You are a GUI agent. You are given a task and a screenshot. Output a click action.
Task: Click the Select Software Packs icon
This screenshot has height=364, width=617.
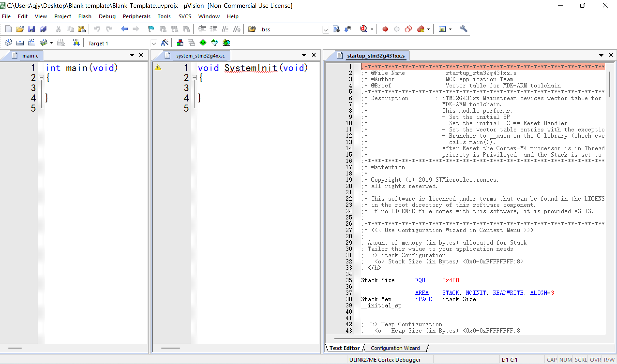pyautogui.click(x=215, y=43)
